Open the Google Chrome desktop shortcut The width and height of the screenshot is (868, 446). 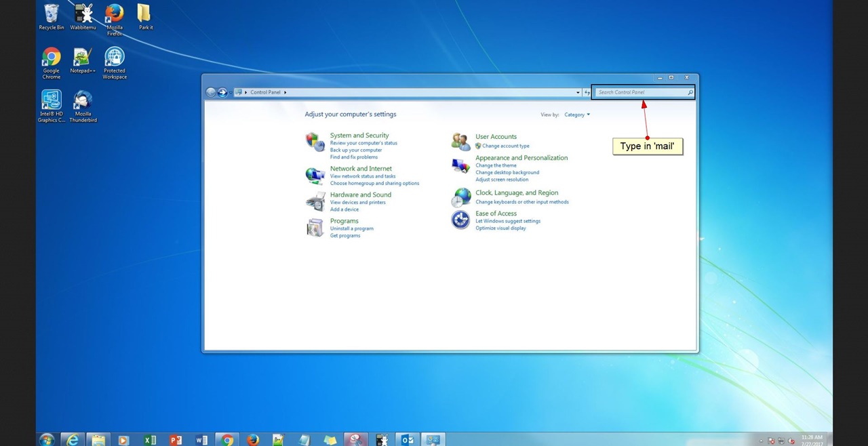(x=52, y=64)
